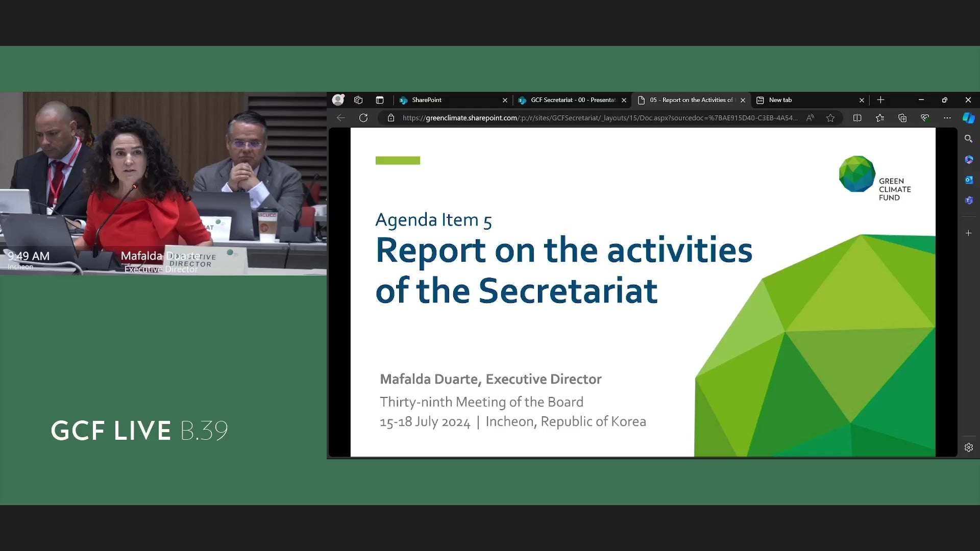Image resolution: width=980 pixels, height=551 pixels.
Task: Restore down the browser window
Action: coord(945,100)
